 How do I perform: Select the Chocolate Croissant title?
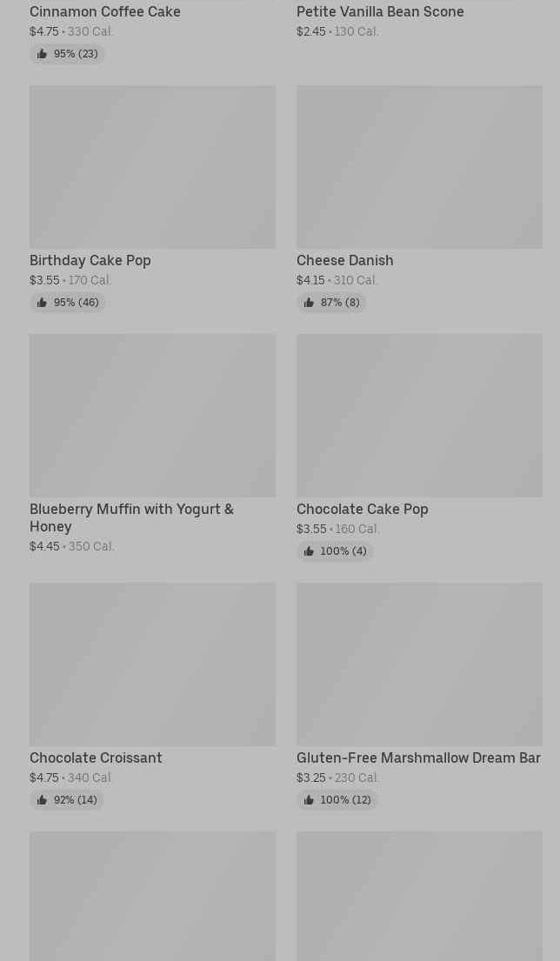tap(96, 758)
